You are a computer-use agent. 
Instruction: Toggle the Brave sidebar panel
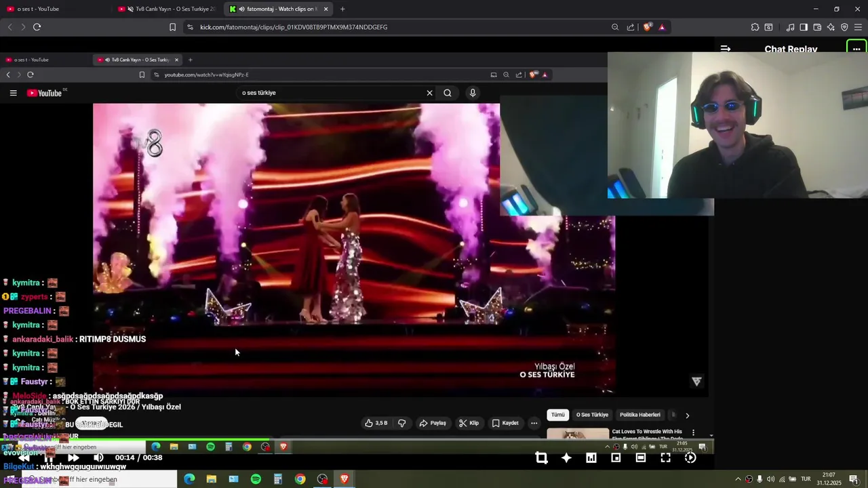click(804, 27)
